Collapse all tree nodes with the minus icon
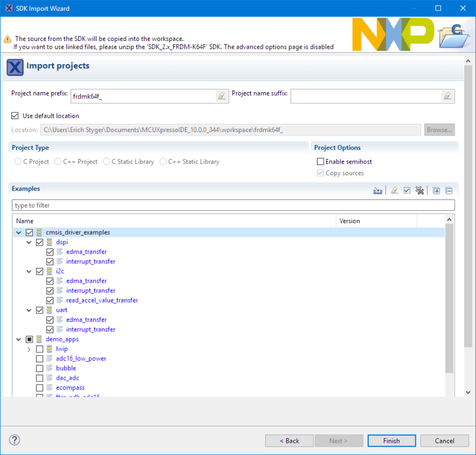 pos(448,190)
